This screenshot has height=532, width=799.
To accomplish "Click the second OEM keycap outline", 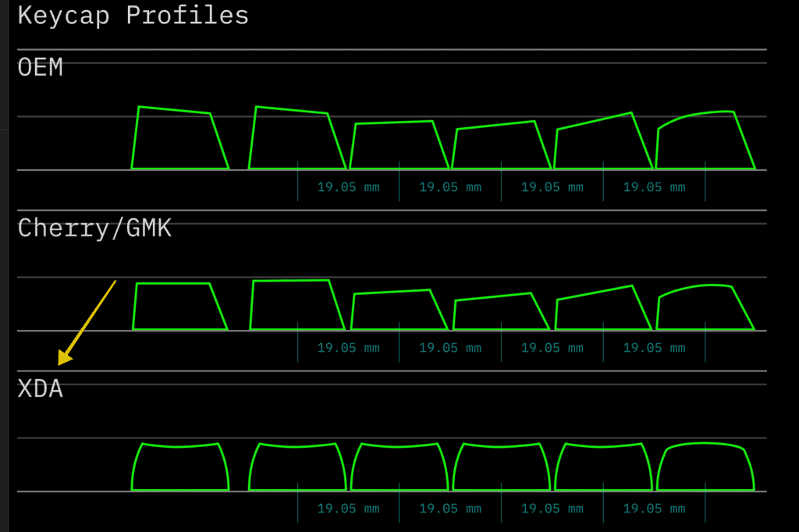I will point(297,137).
